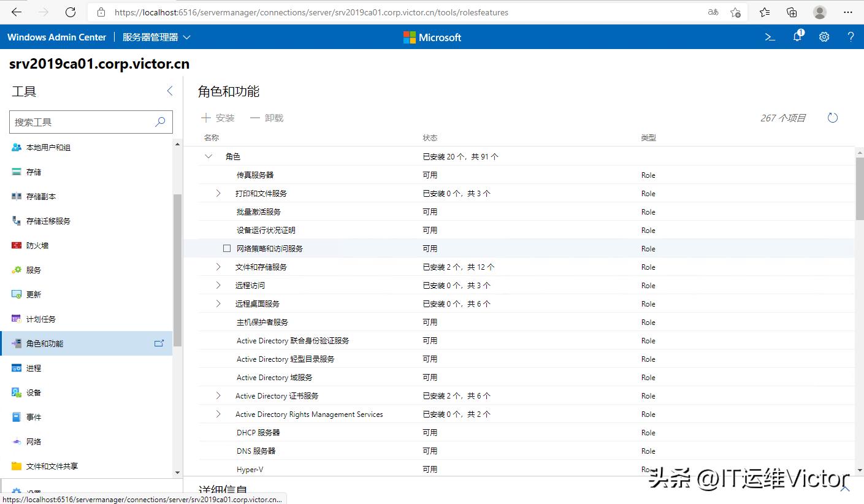Check the 网络策略和访问服务 checkbox
The image size is (864, 504).
click(x=227, y=248)
